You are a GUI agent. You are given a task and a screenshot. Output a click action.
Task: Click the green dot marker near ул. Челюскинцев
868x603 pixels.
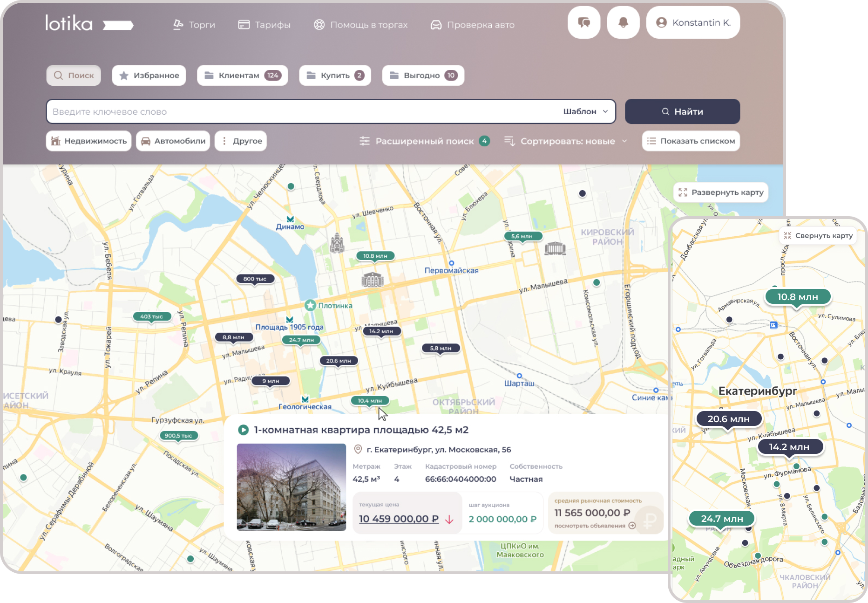click(291, 186)
